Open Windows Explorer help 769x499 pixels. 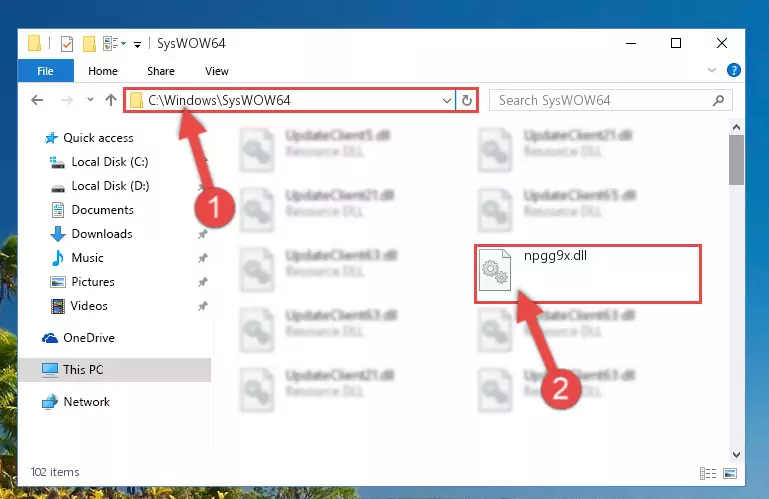pyautogui.click(x=734, y=71)
